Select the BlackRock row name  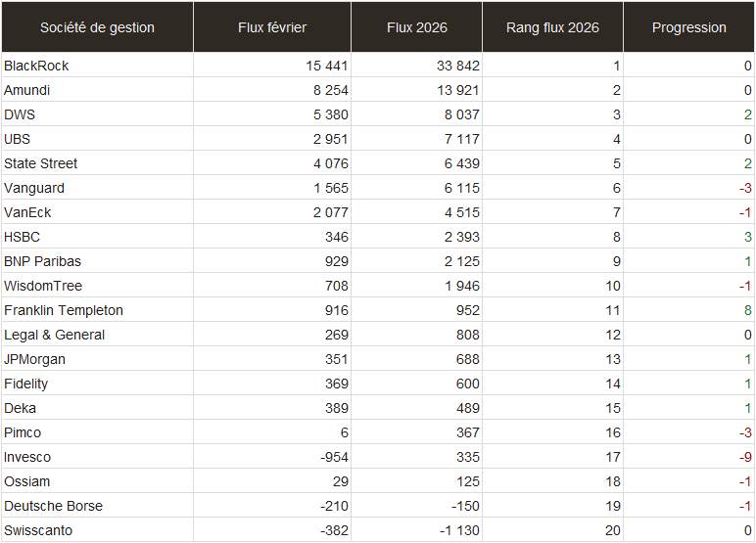pos(36,66)
